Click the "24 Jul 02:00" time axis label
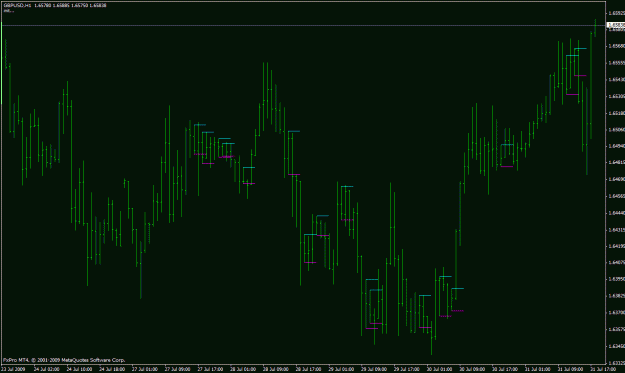 [x=47, y=369]
